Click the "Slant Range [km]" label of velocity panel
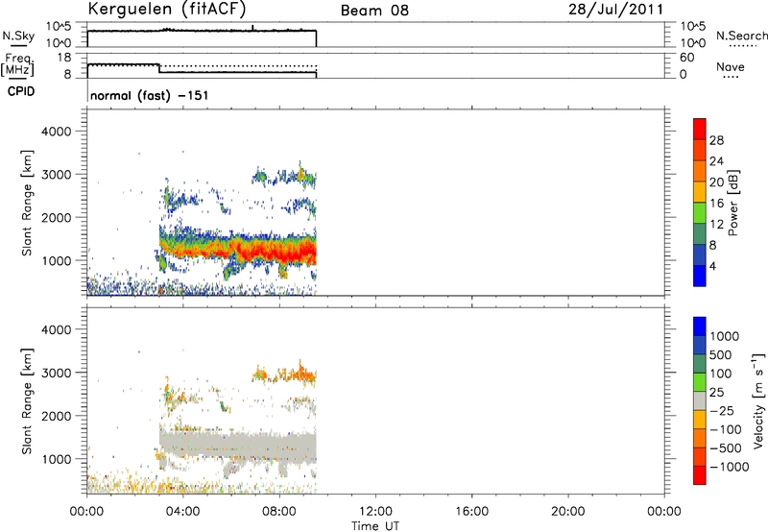 [27, 401]
